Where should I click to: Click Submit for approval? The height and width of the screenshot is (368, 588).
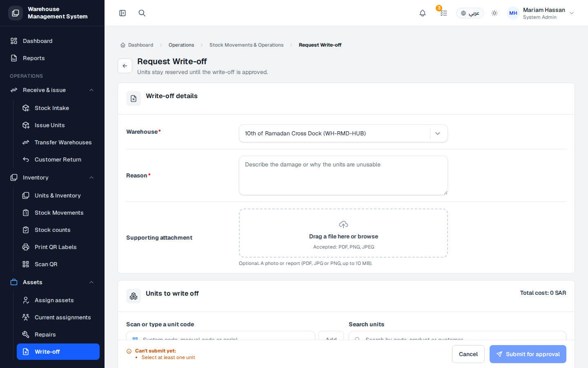tap(528, 354)
